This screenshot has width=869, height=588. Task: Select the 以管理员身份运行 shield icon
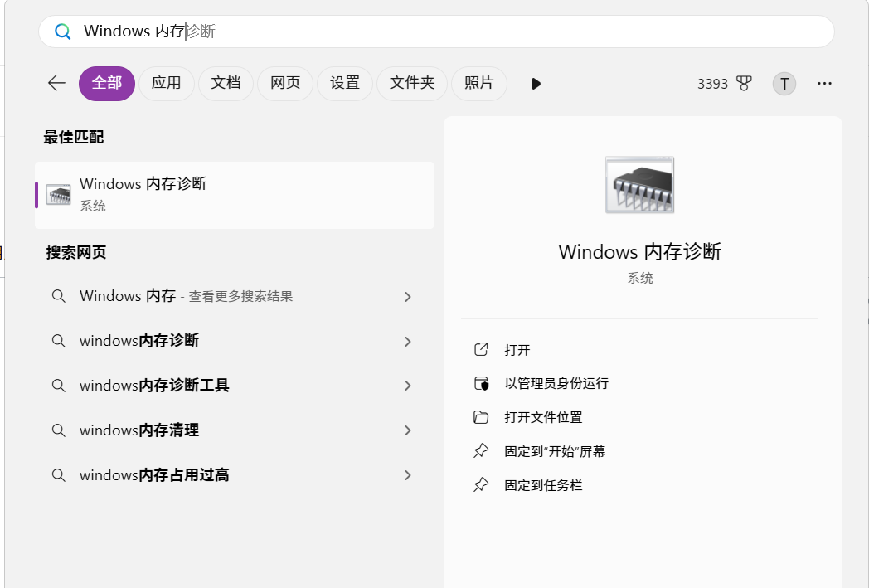(481, 383)
